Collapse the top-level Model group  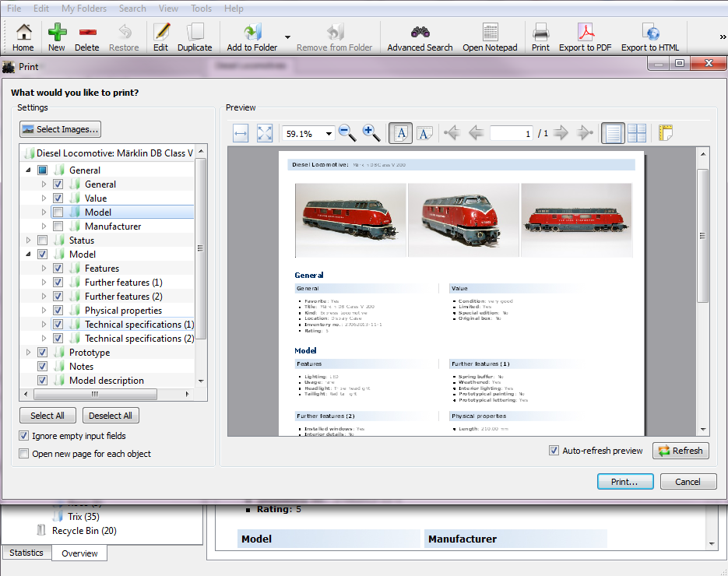28,255
